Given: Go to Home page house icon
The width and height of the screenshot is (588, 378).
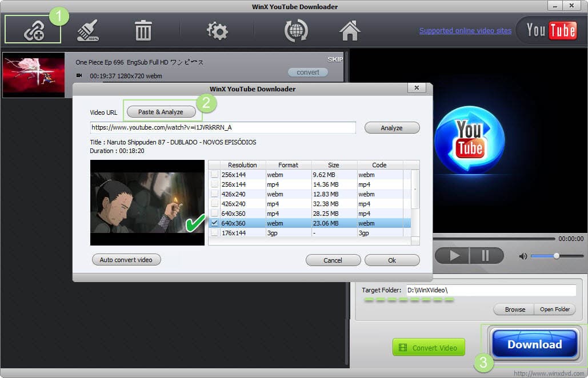Looking at the screenshot, I should [x=350, y=30].
